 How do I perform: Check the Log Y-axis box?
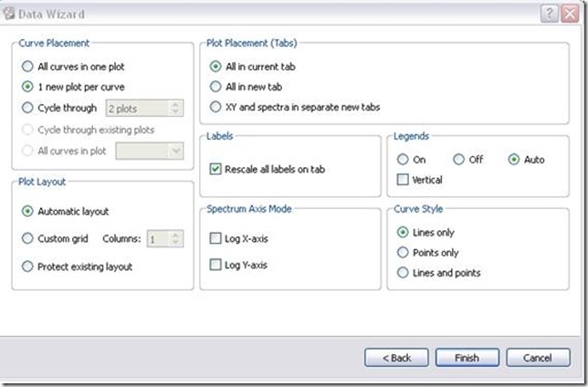click(215, 266)
